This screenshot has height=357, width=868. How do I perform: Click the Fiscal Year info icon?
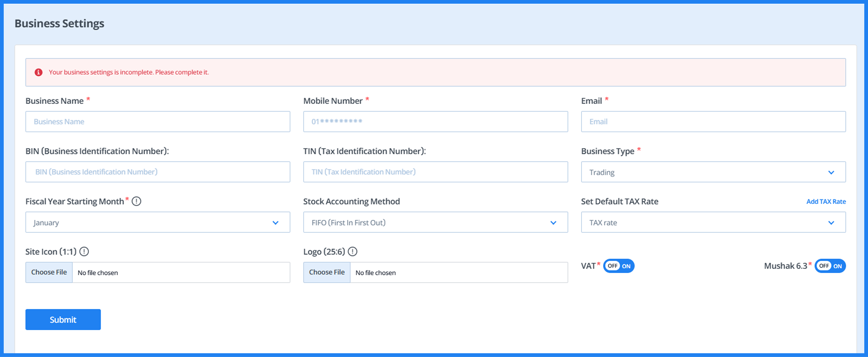pyautogui.click(x=136, y=201)
